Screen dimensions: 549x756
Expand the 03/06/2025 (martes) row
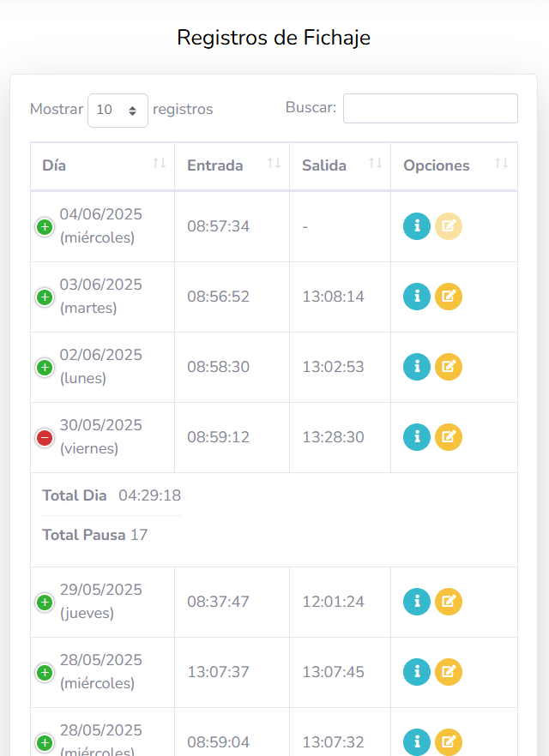(45, 297)
